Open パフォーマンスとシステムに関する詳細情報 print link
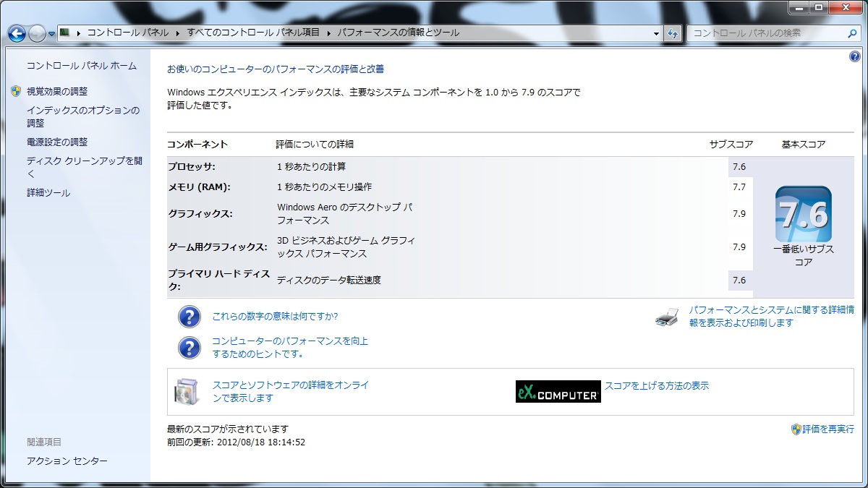The width and height of the screenshot is (868, 488). pyautogui.click(x=771, y=317)
